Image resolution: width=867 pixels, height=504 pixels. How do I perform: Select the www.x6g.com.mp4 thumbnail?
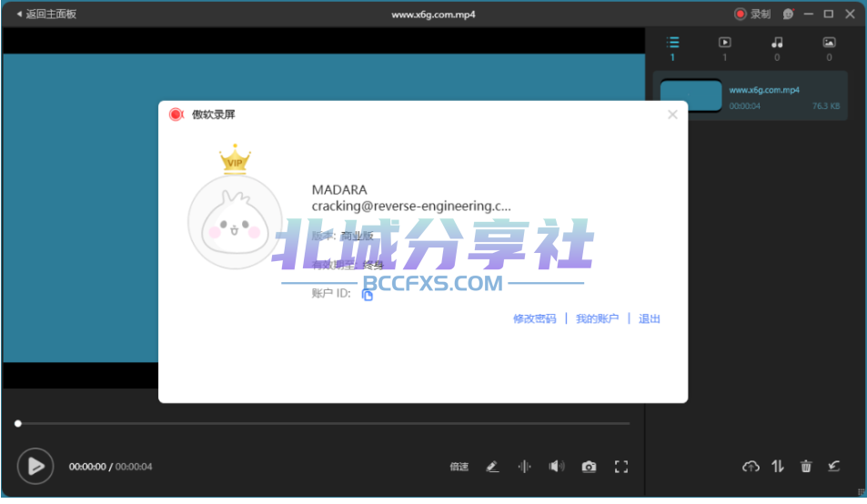pyautogui.click(x=691, y=96)
